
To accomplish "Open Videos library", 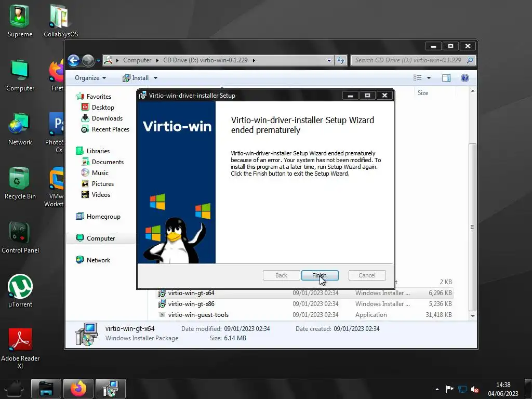I will (x=96, y=194).
